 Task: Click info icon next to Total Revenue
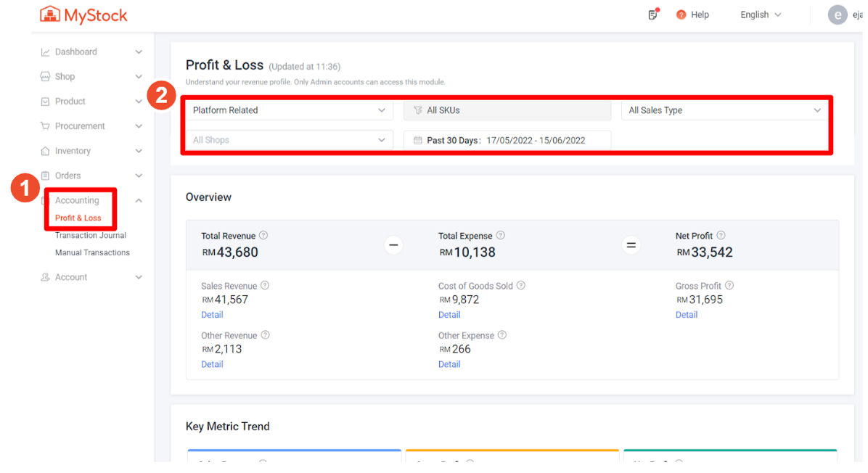pyautogui.click(x=263, y=236)
